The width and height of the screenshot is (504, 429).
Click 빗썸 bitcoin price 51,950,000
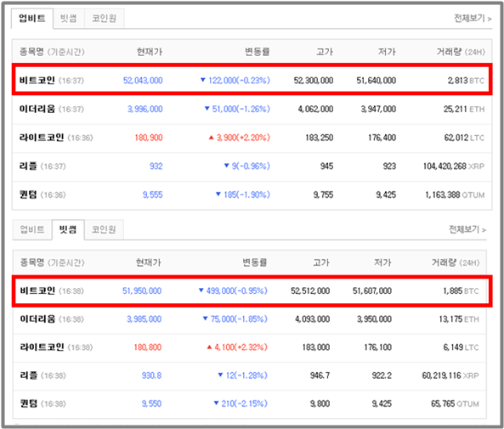(x=142, y=291)
